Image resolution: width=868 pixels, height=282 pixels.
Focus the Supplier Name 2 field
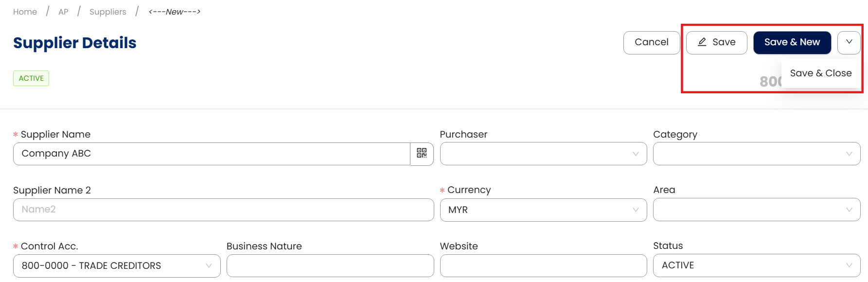[x=223, y=210]
